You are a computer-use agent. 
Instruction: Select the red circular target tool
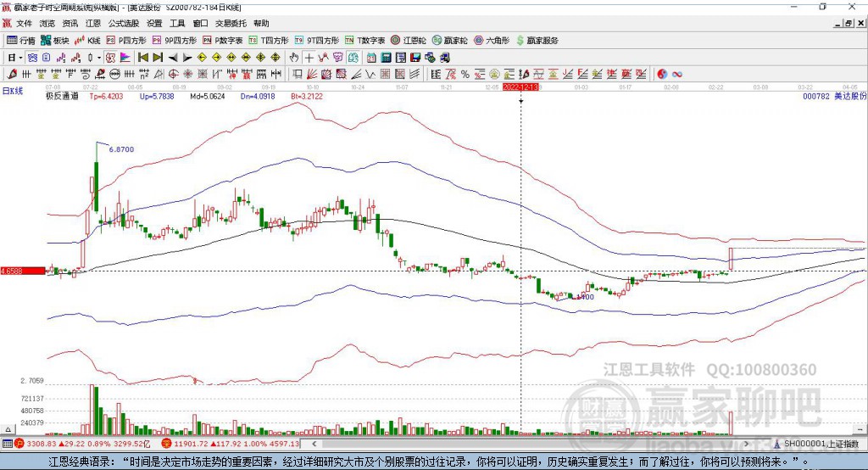click(x=173, y=75)
